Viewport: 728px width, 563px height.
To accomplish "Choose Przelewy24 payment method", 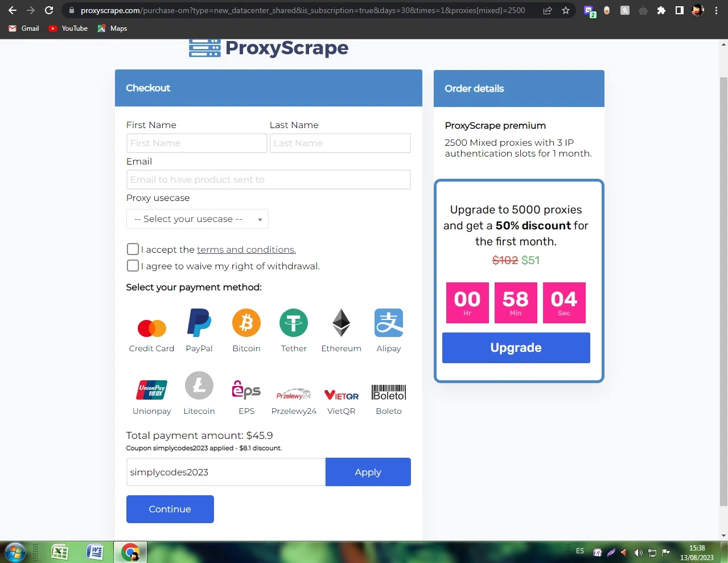I will tap(294, 395).
